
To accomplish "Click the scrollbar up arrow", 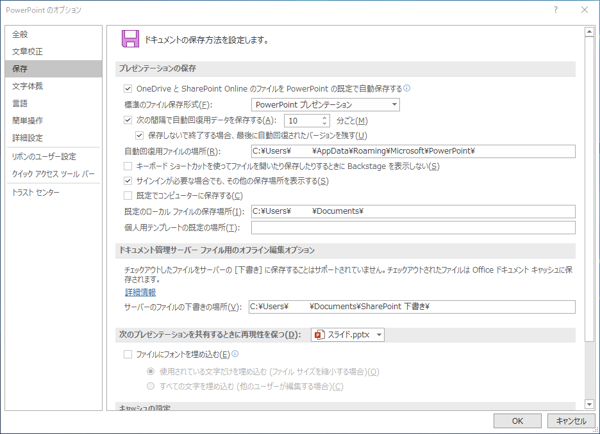I will pyautogui.click(x=589, y=32).
